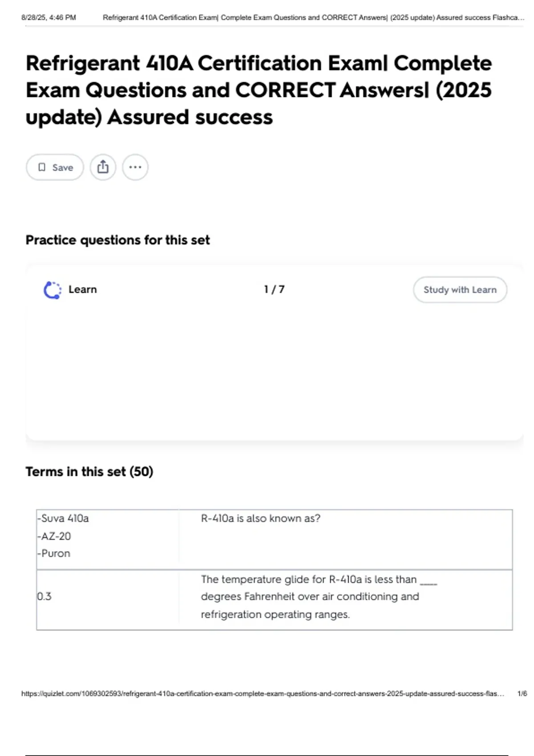534x756 pixels.
Task: Click the '-AZ-20' term line
Action: [x=54, y=536]
